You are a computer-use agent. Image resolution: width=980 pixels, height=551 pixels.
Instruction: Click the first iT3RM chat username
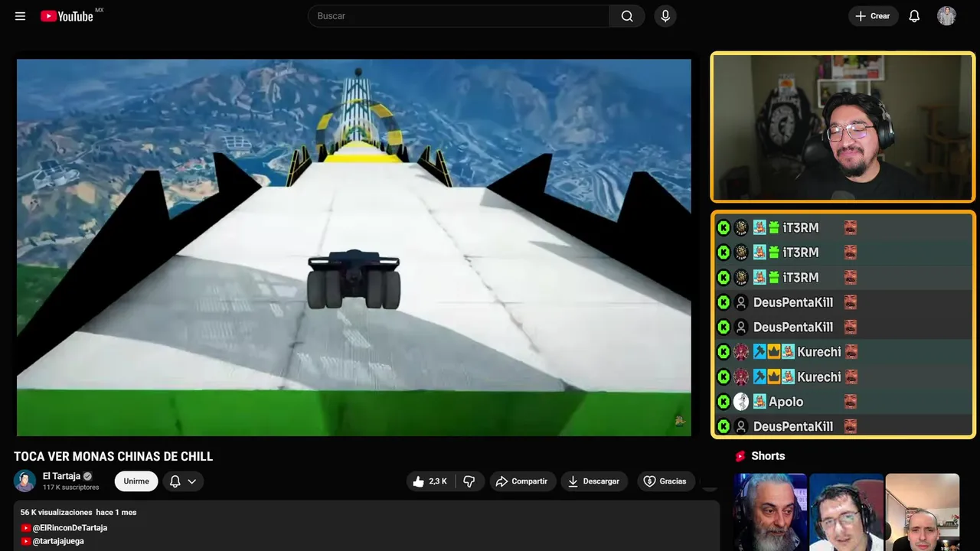click(801, 227)
